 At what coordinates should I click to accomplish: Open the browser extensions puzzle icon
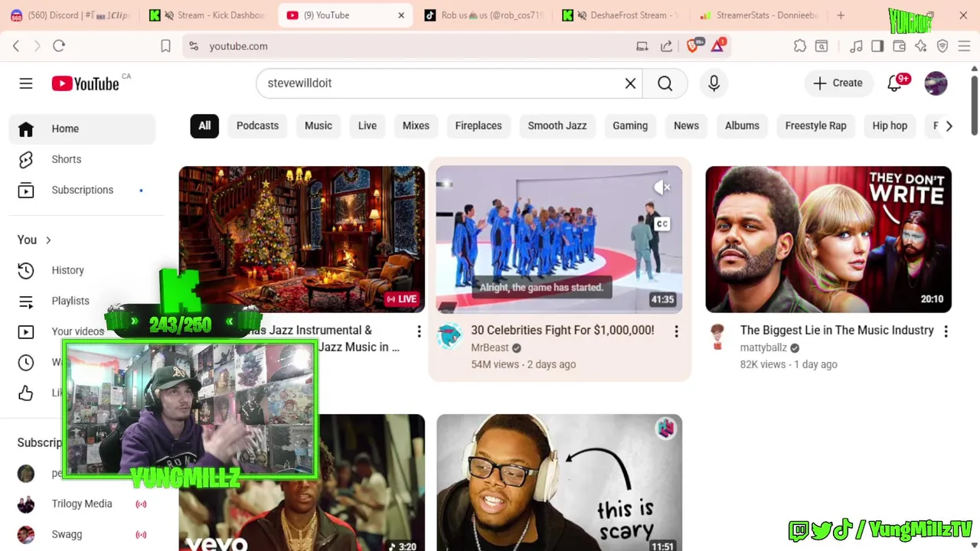[x=800, y=46]
